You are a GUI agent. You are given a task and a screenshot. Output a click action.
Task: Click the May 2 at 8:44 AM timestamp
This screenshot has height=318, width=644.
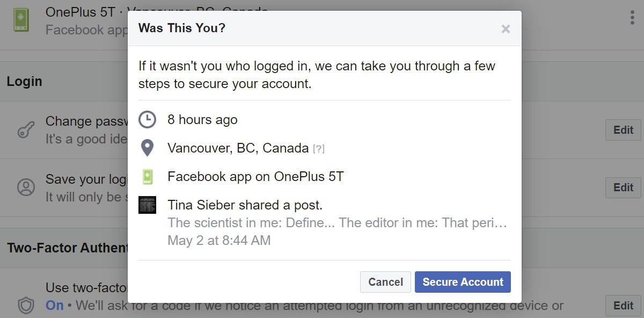tap(219, 240)
